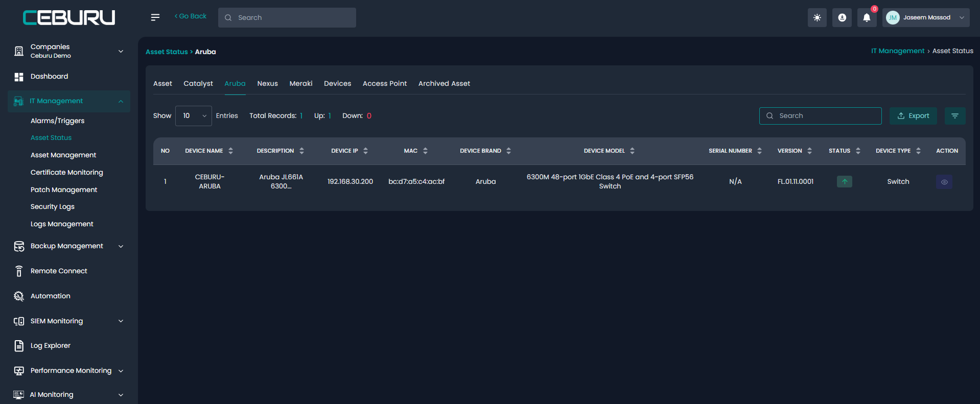Click the Remote Connect icon
Image resolution: width=980 pixels, height=404 pixels.
(x=19, y=271)
